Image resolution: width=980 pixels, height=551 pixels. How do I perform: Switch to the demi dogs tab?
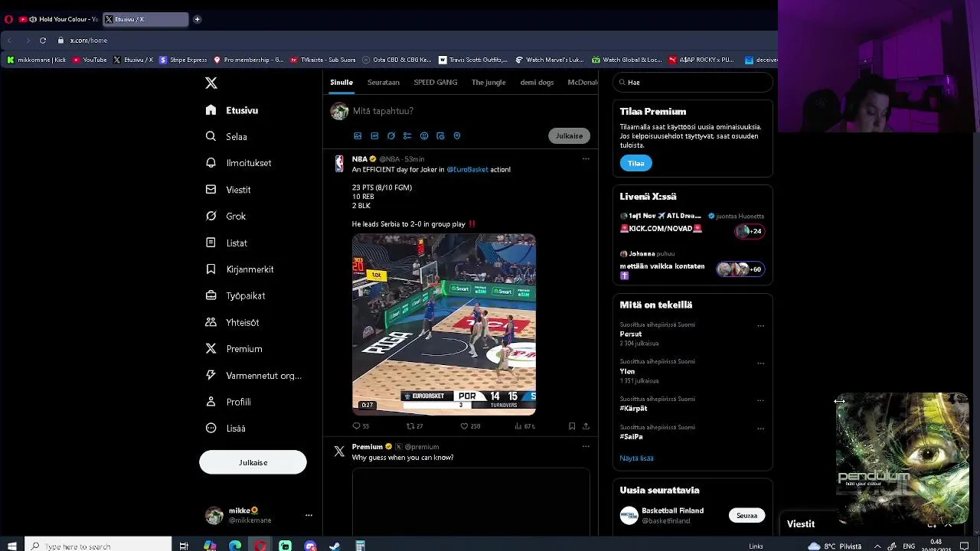(x=537, y=82)
